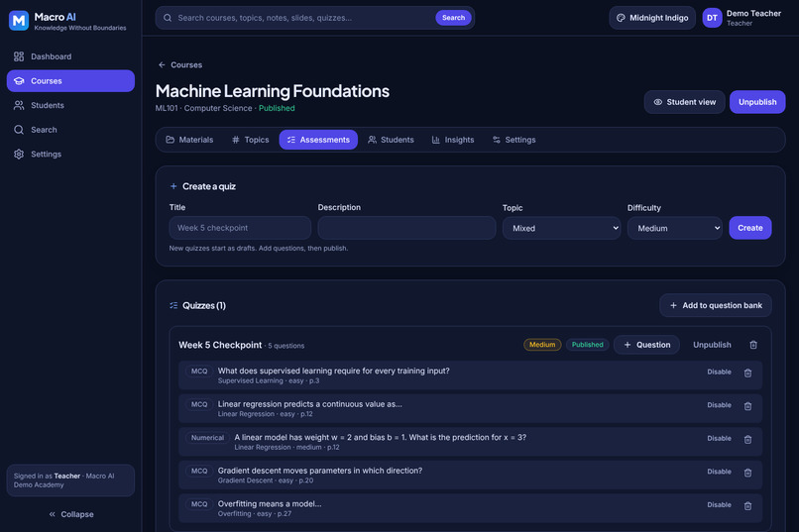Click the purple Search button

point(453,18)
